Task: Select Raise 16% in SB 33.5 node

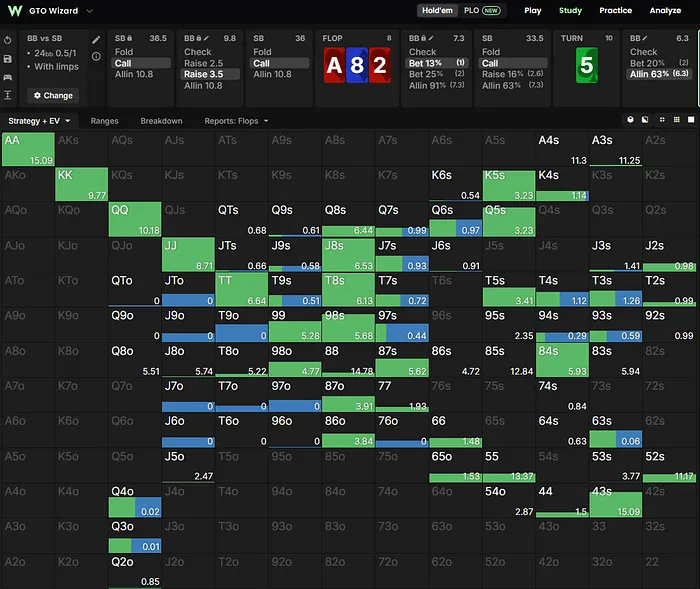Action: pos(513,74)
